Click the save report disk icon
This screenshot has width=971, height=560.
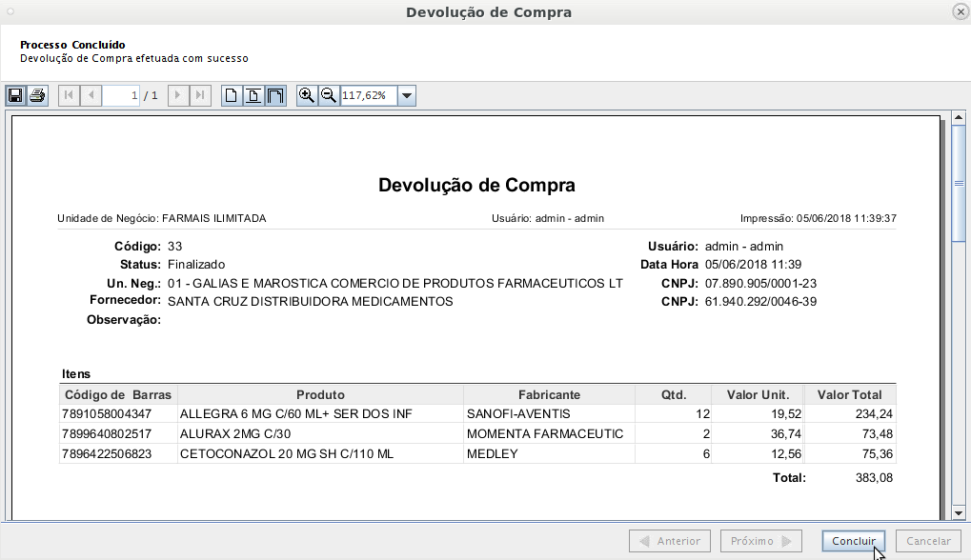click(x=15, y=95)
